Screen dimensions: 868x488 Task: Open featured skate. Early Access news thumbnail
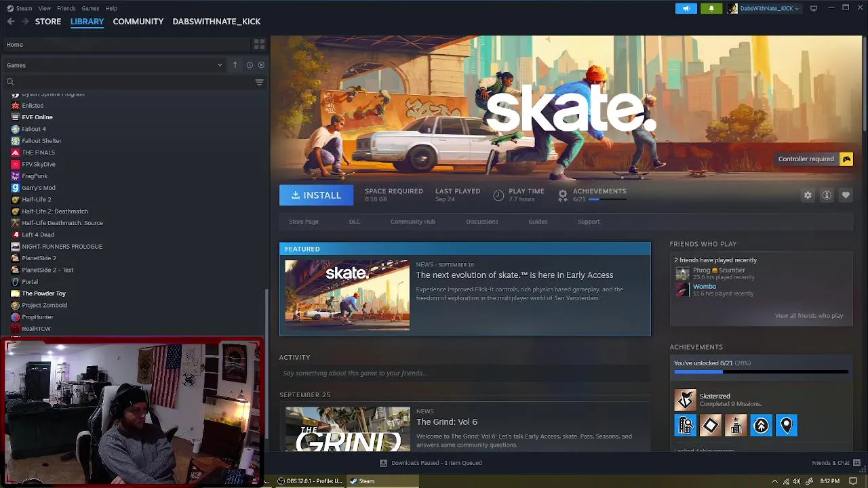click(347, 295)
